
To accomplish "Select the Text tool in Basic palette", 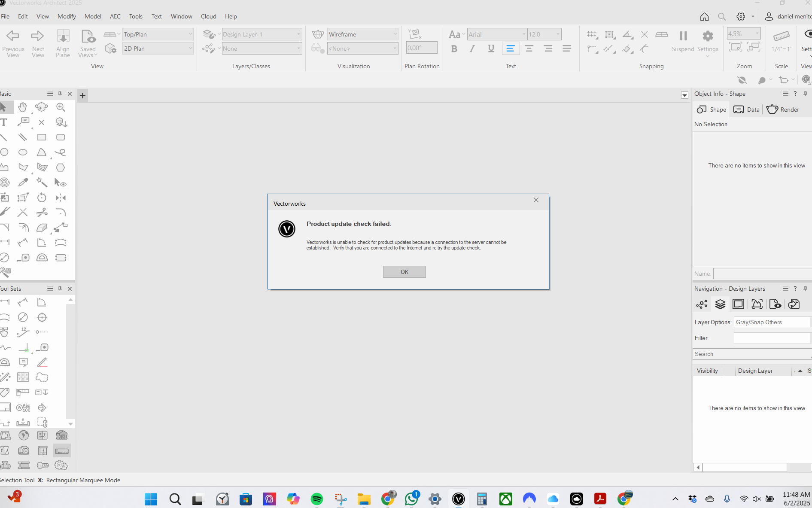I will point(4,122).
